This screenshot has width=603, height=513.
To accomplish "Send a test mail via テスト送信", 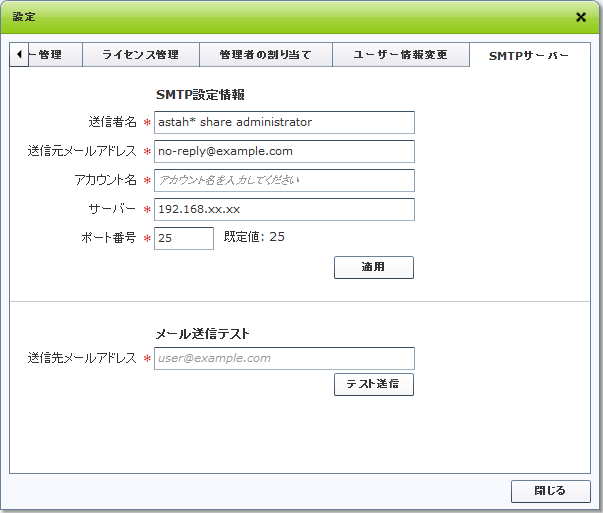I will (x=374, y=384).
